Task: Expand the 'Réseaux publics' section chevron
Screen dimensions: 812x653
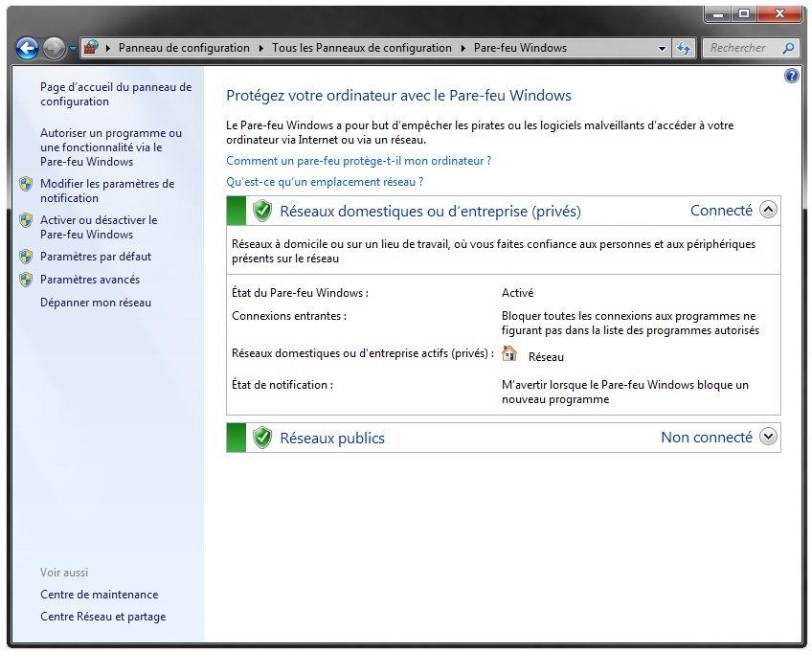Action: point(768,437)
